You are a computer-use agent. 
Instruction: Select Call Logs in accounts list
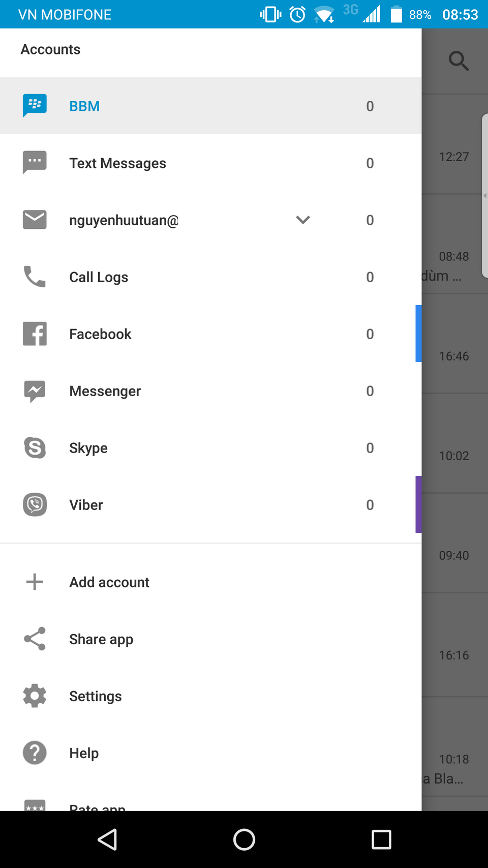[x=99, y=277]
